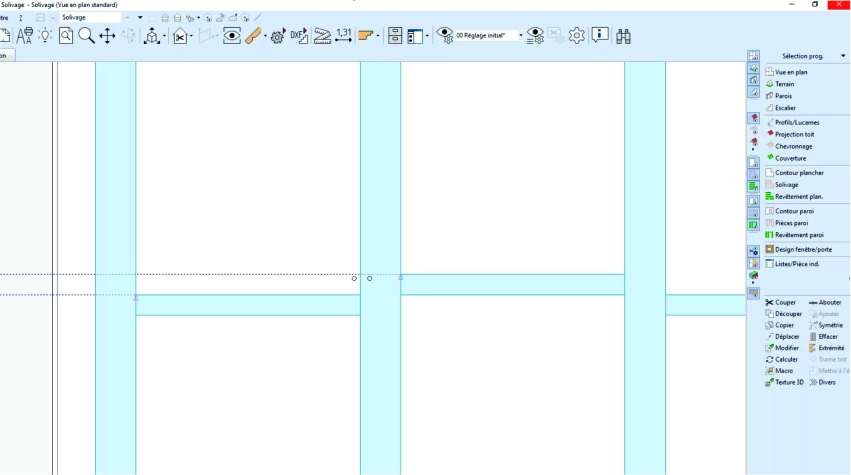Viewport: 851px width, 475px height.
Task: Click the light bulb icon
Action: [x=45, y=36]
